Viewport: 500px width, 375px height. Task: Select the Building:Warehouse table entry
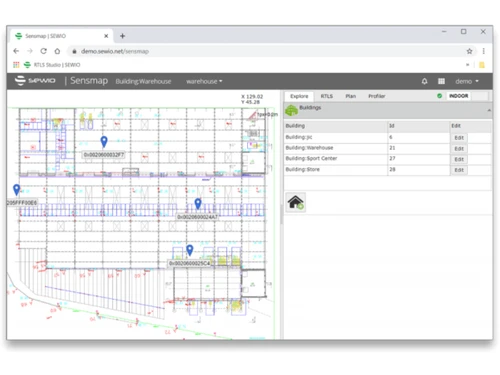pyautogui.click(x=309, y=148)
